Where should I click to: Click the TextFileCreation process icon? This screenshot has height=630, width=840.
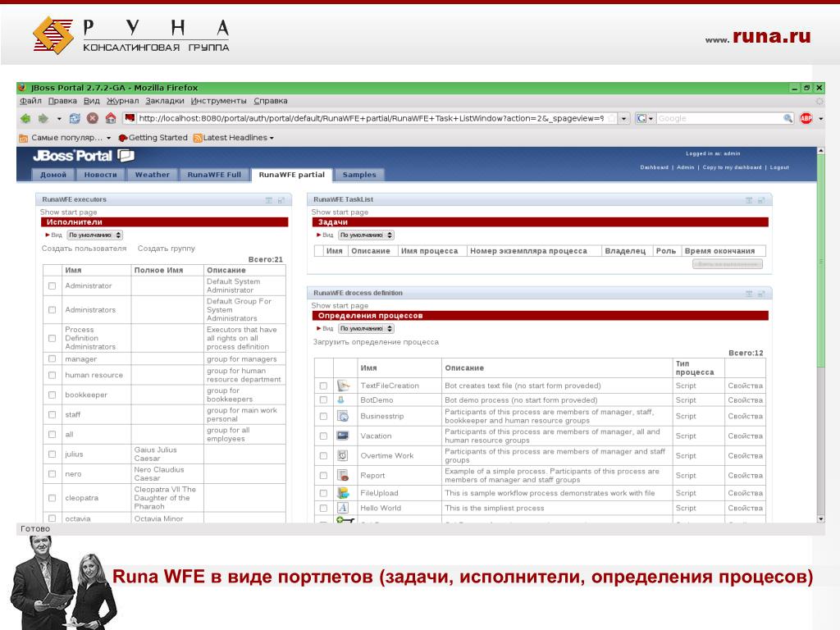(x=343, y=386)
